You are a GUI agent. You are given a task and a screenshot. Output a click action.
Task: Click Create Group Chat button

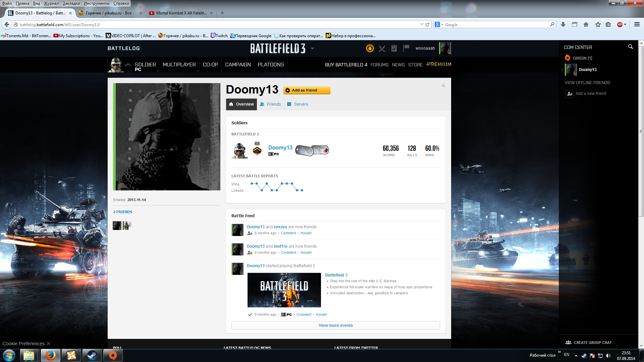(589, 343)
